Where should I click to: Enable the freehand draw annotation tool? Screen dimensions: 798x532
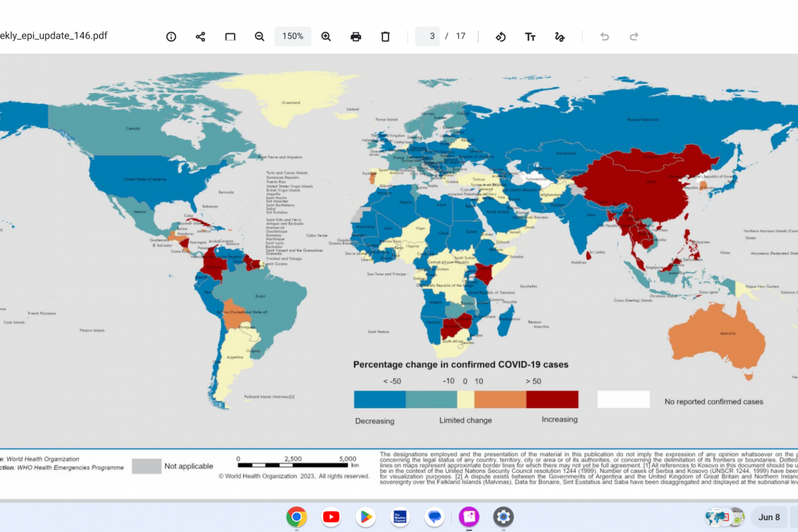pos(559,37)
